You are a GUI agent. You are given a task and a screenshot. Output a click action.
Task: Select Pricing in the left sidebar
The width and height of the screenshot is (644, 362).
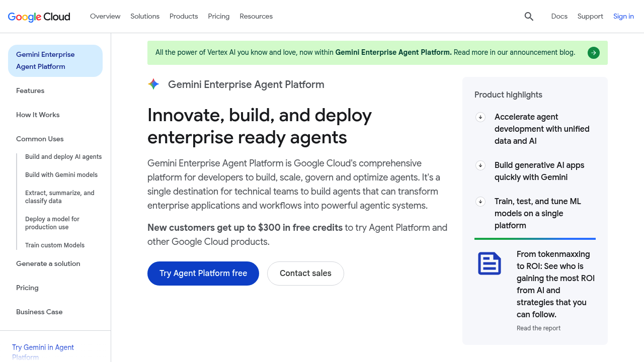pos(27,288)
